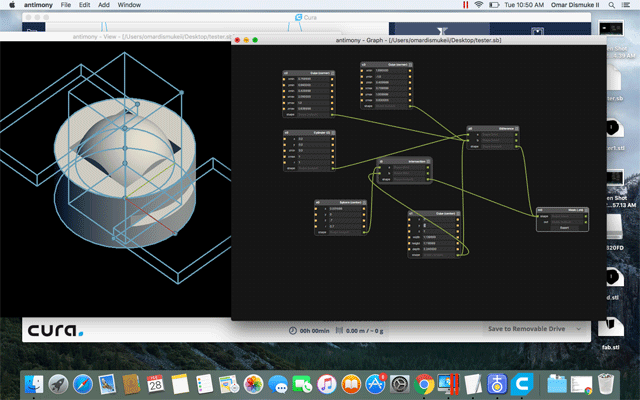Click Save to Removable Drive in Cura
The image size is (640, 400).
coord(527,329)
